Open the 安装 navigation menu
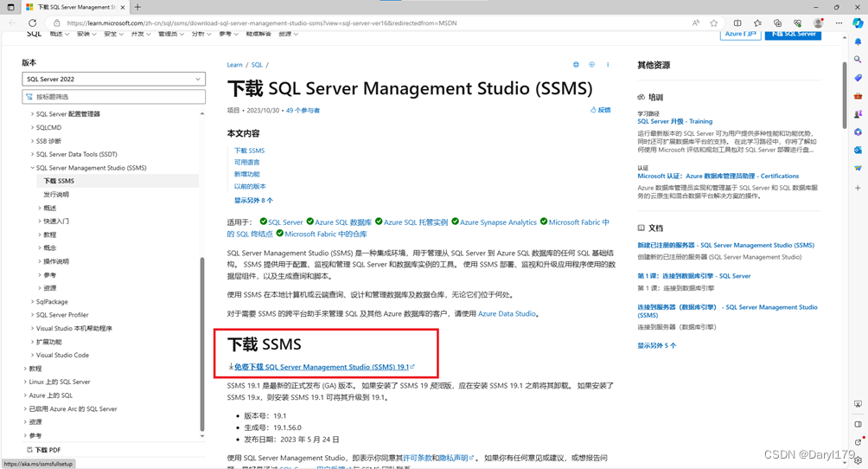The image size is (868, 469). 86,34
